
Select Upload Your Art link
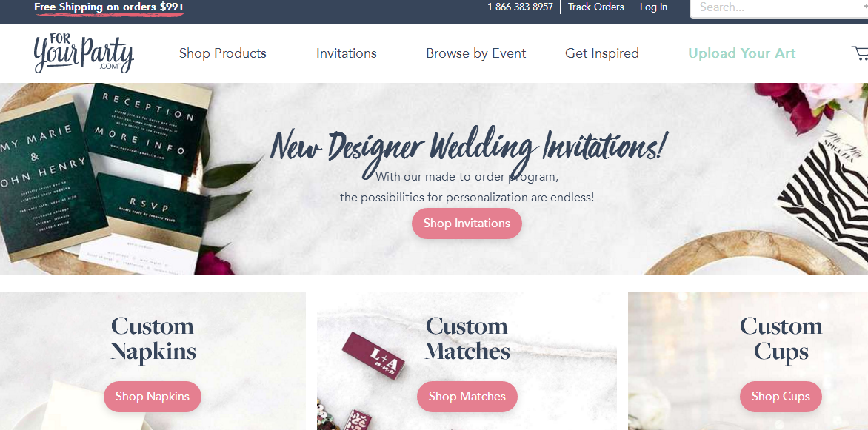click(742, 53)
